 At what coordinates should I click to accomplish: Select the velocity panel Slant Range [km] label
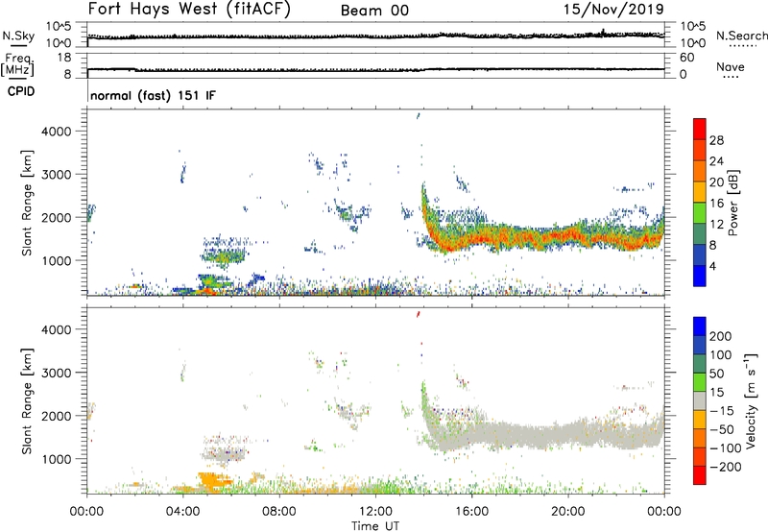tap(27, 401)
